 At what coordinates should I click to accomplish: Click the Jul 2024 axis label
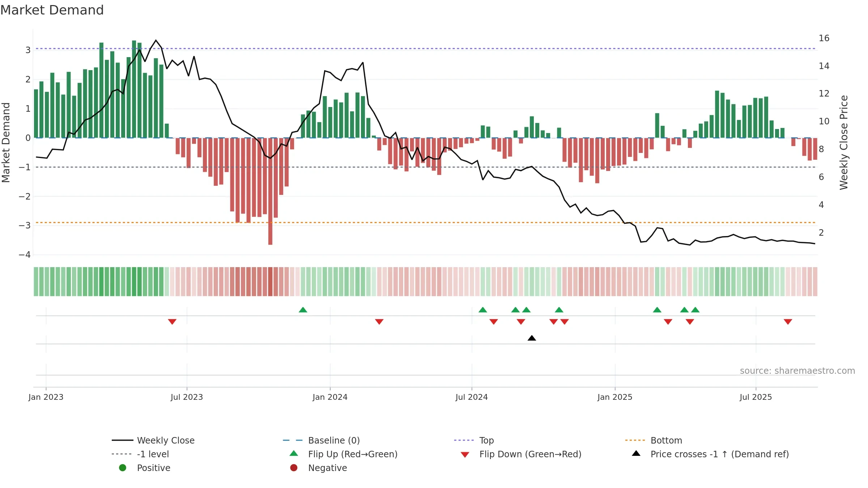472,397
